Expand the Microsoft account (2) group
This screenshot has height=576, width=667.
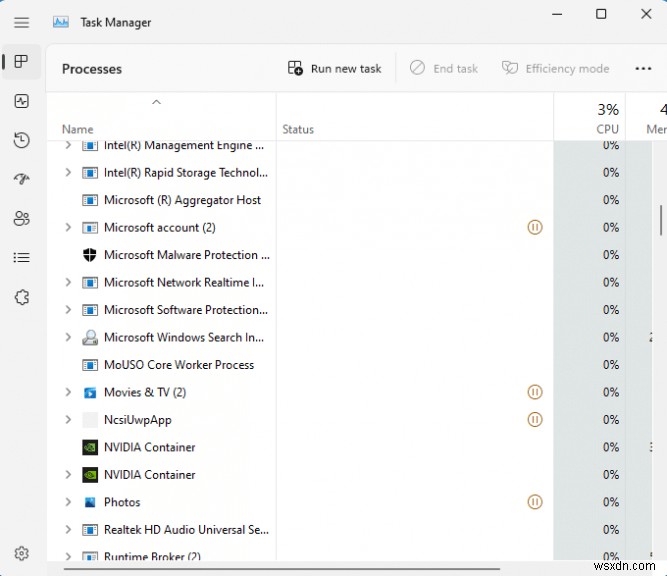click(x=68, y=227)
